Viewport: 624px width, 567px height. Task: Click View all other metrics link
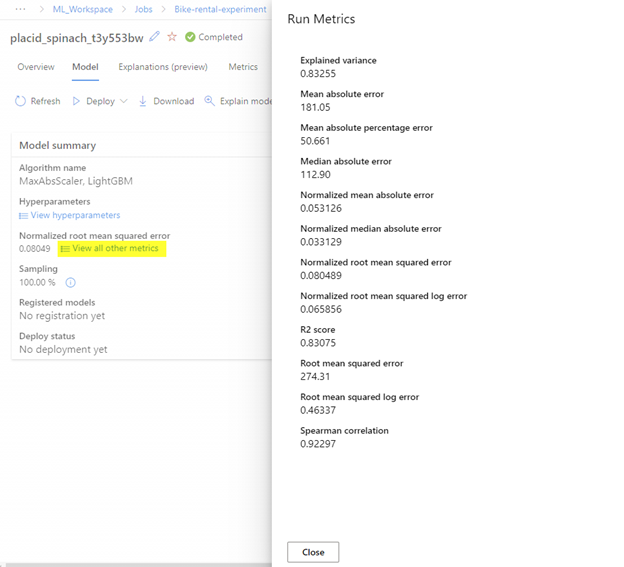tap(115, 248)
